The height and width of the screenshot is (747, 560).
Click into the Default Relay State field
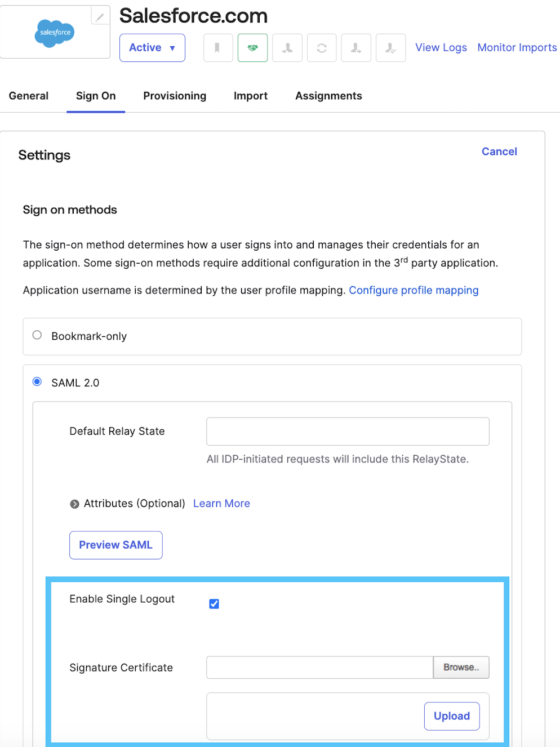point(348,432)
